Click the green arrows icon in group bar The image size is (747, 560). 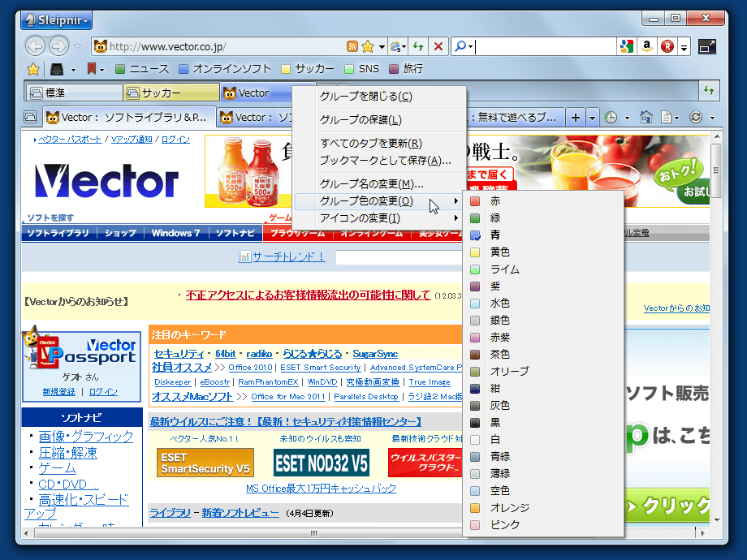tap(709, 90)
